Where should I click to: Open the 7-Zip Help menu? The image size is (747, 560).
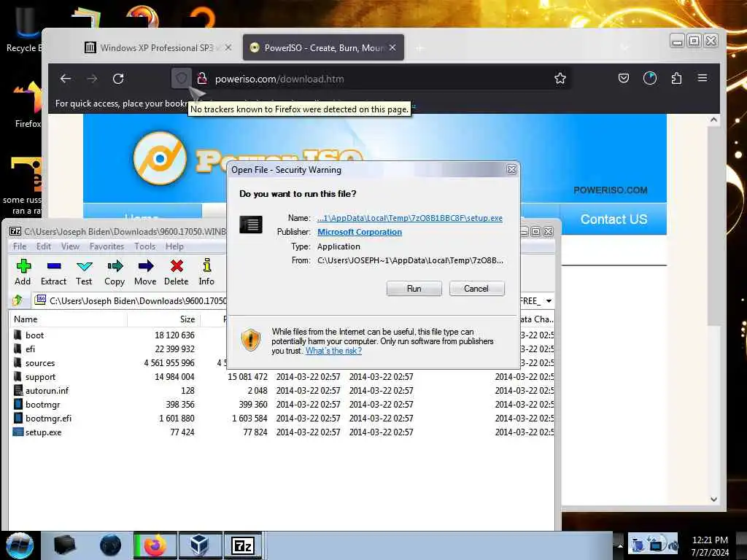click(x=174, y=246)
